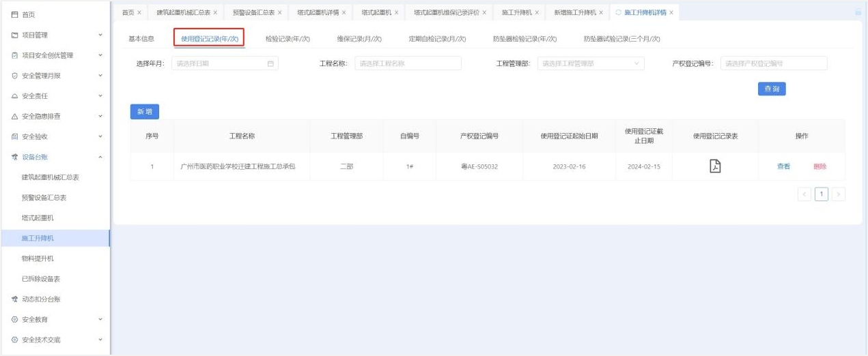The width and height of the screenshot is (868, 356).
Task: Click the red 删除 delete link
Action: 820,166
